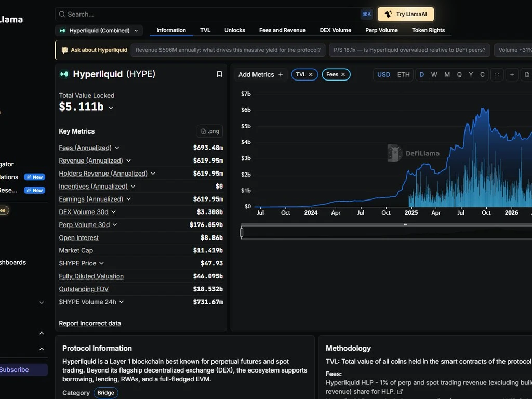Click Try LlamaAI button
The height and width of the screenshot is (399, 532).
[405, 14]
